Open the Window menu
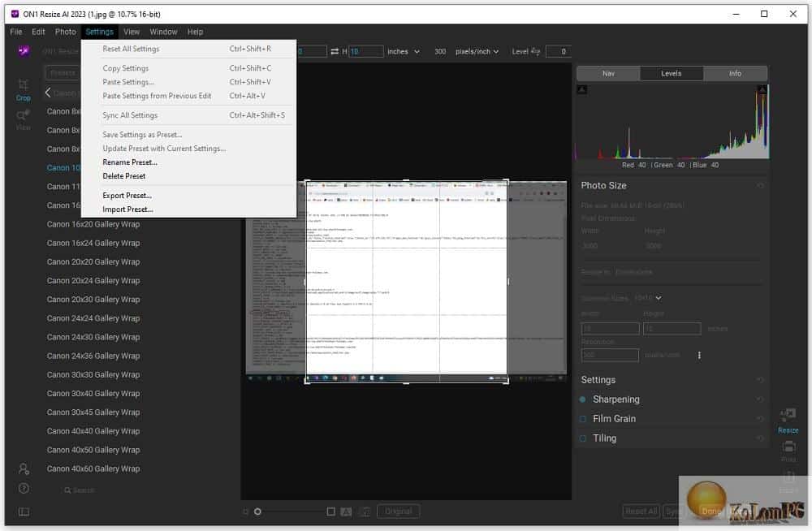This screenshot has height=531, width=812. (164, 32)
